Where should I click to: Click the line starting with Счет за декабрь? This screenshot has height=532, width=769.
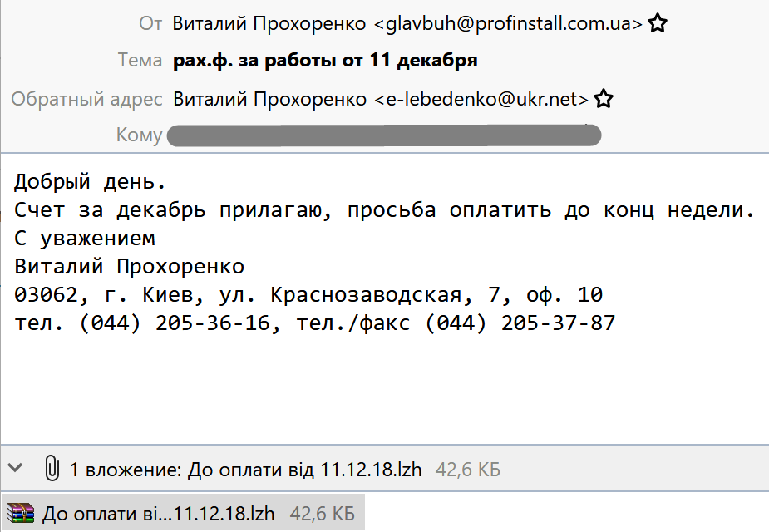pyautogui.click(x=384, y=209)
